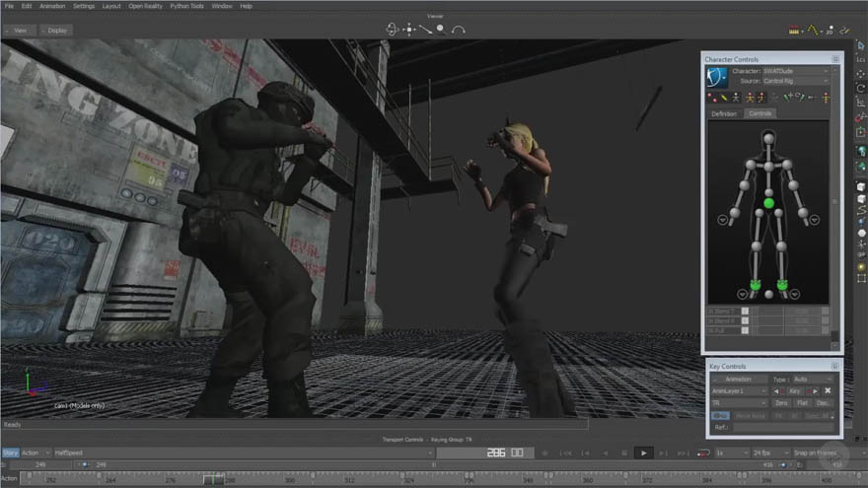The image size is (868, 488).
Task: Open the Settings menu
Action: 84,6
